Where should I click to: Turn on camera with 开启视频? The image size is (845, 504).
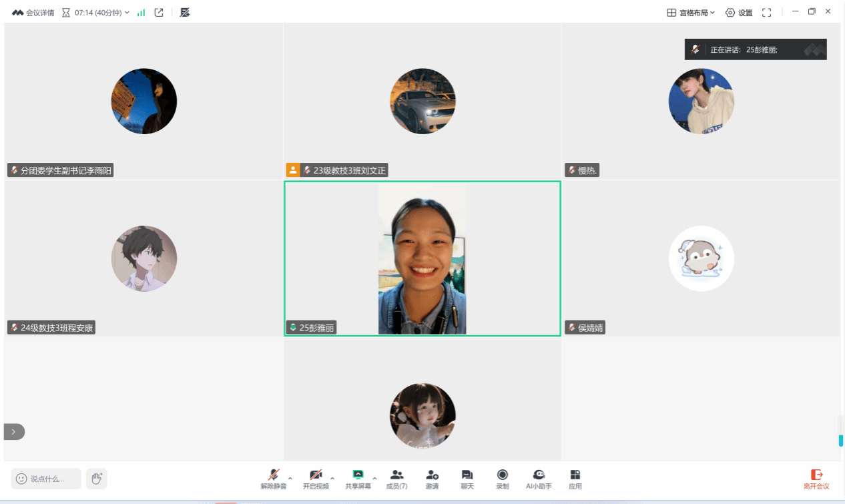pyautogui.click(x=316, y=479)
